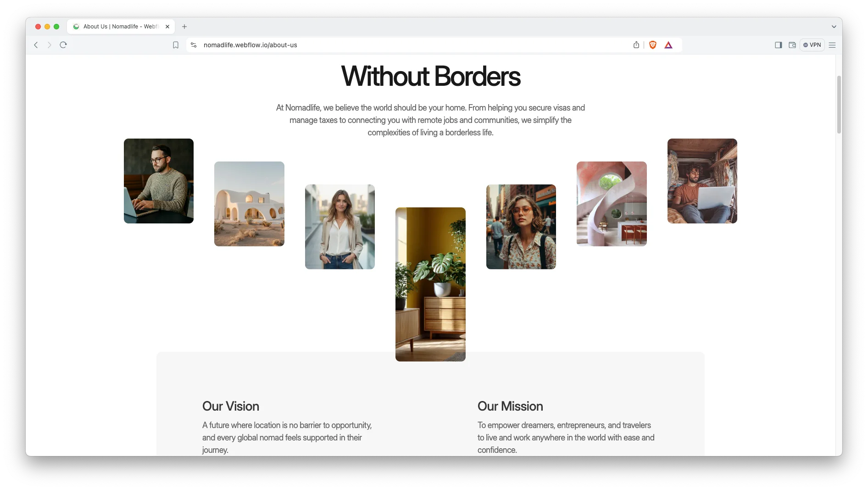Screen dimensions: 868x490
Task: Toggle the VPN button
Action: 812,45
